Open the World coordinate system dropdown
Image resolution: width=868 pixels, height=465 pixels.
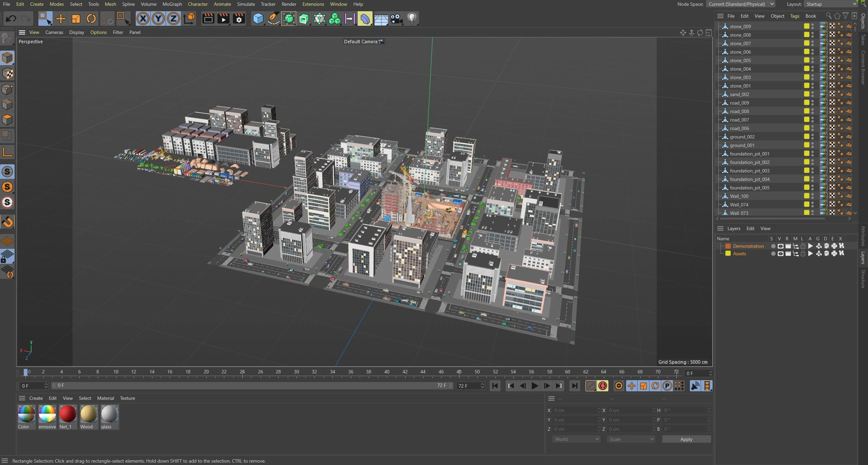click(576, 439)
